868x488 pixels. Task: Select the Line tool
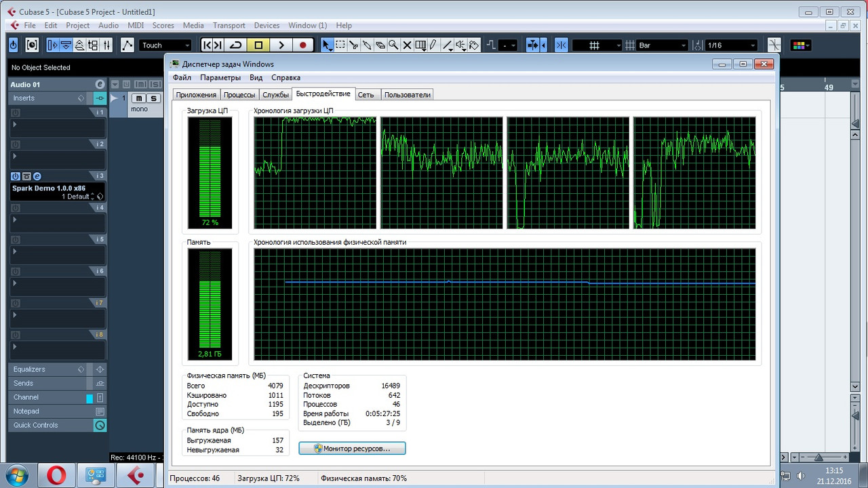[448, 45]
